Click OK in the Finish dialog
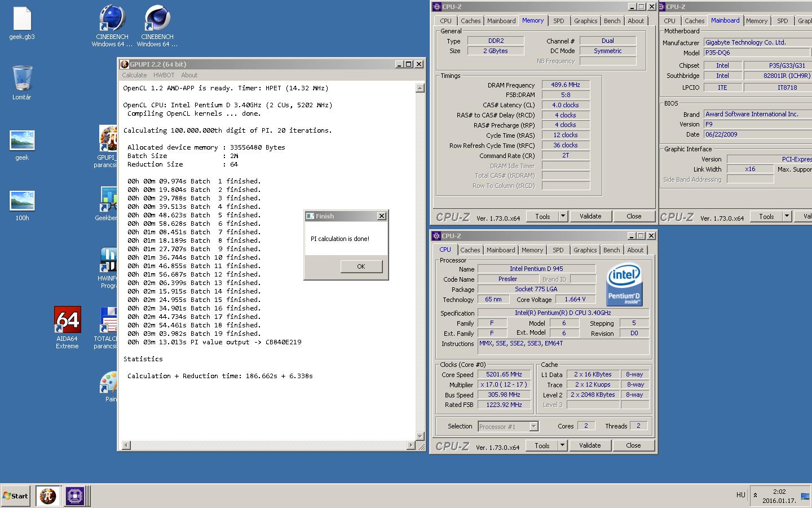812x508 pixels. coord(361,266)
